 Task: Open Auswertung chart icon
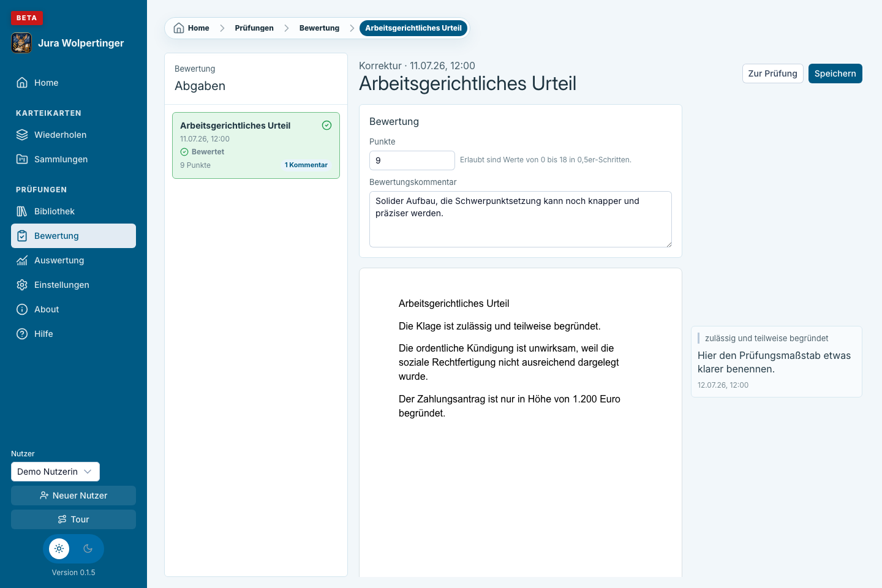[x=22, y=260]
